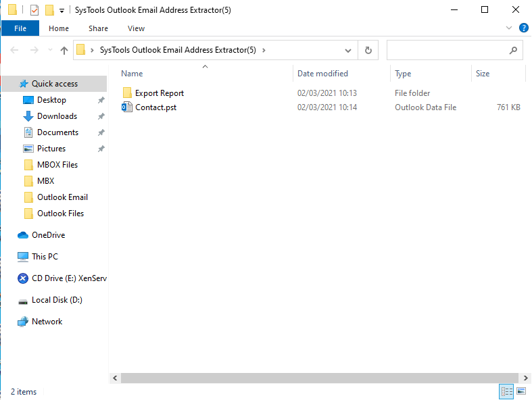Open This PC in navigation pane
This screenshot has height=400, width=532.
point(45,257)
